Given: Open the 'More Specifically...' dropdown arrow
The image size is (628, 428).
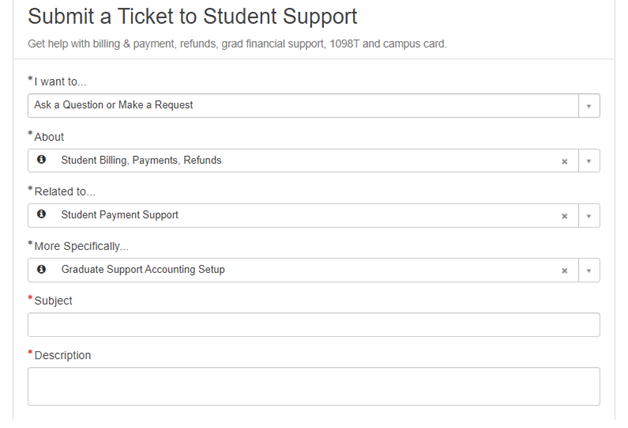Looking at the screenshot, I should click(x=589, y=270).
